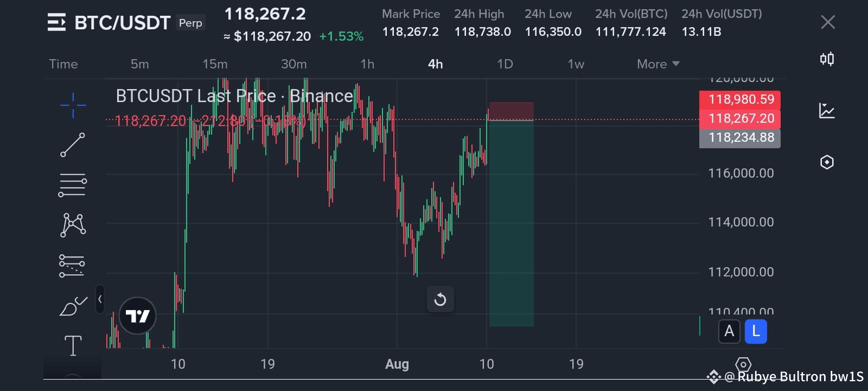Select the Text annotation tool
The height and width of the screenshot is (391, 868).
(73, 345)
